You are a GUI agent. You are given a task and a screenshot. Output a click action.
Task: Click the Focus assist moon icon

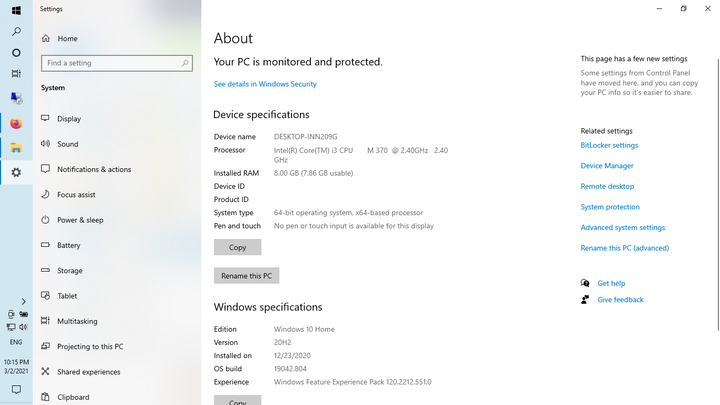pyautogui.click(x=45, y=194)
